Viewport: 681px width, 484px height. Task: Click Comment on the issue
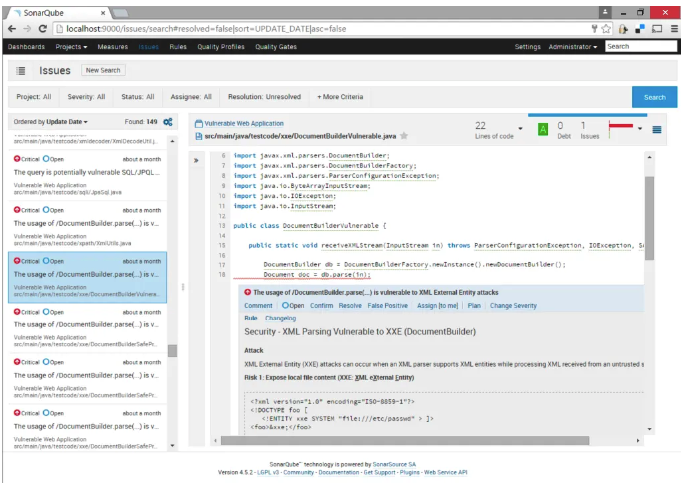point(258,306)
